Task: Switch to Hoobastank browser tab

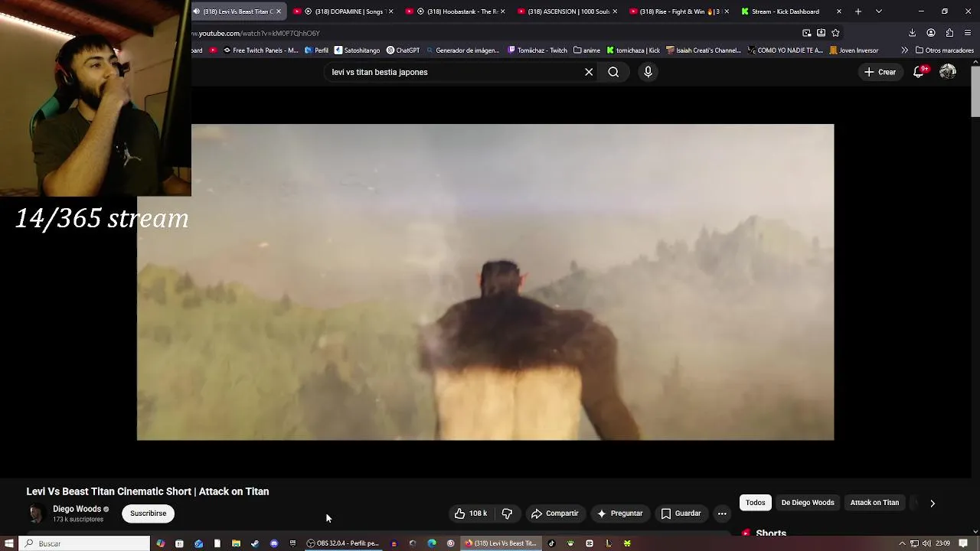Action: pyautogui.click(x=453, y=11)
